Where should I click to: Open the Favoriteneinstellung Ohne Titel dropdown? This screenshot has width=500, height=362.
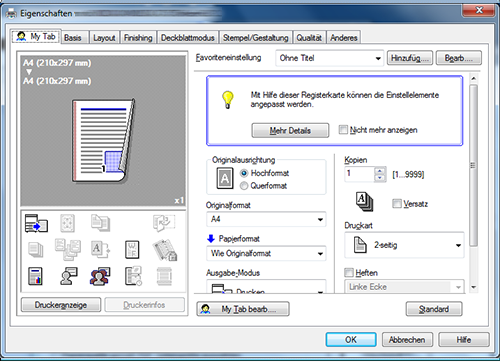329,58
